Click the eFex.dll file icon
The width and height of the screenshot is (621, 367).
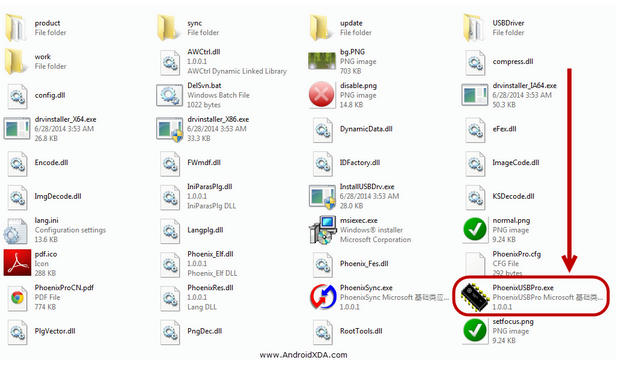pos(475,129)
